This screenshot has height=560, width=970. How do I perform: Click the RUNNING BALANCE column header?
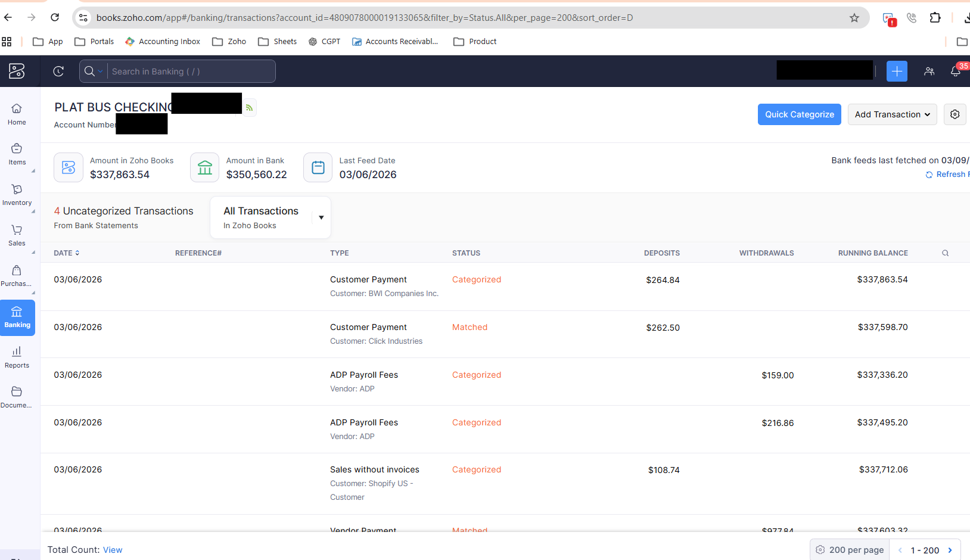[x=873, y=253]
